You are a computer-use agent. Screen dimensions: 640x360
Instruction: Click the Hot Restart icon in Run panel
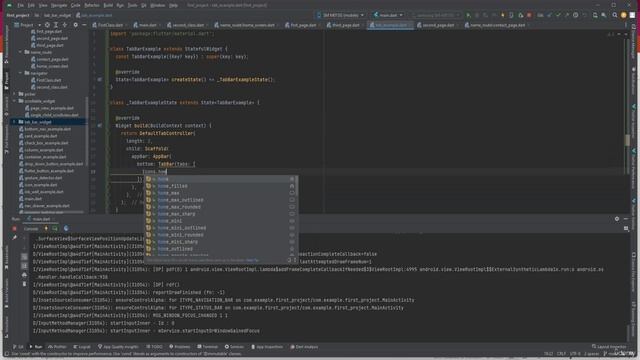[x=55, y=229]
